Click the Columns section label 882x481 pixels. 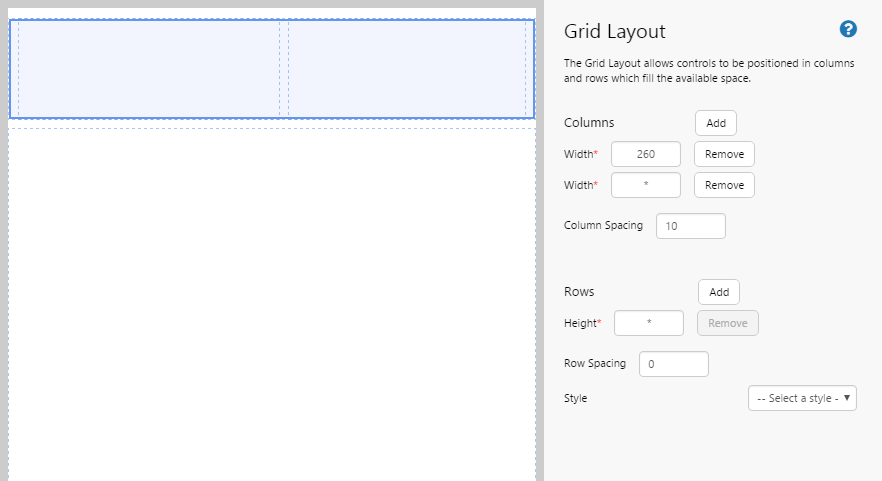589,123
